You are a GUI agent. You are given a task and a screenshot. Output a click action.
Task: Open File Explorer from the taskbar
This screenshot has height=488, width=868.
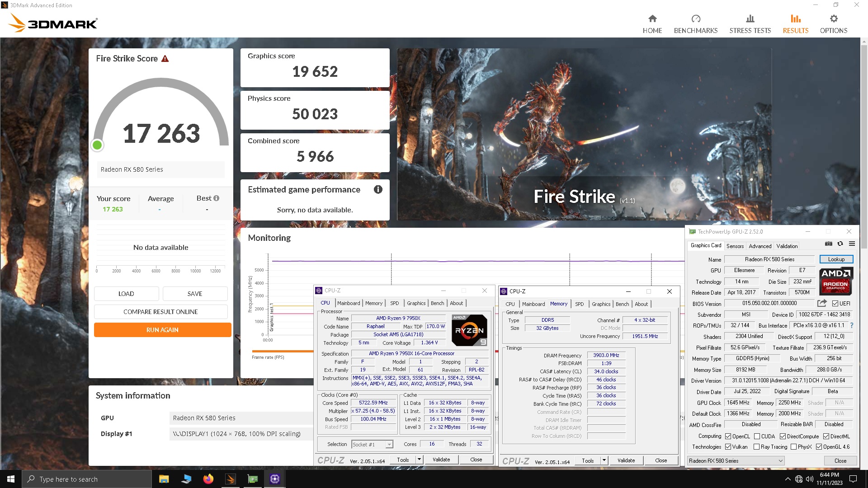(x=164, y=479)
